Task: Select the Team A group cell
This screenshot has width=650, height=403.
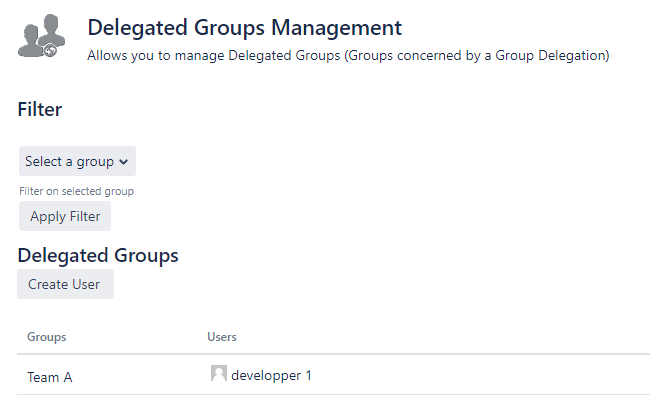Action: [50, 377]
